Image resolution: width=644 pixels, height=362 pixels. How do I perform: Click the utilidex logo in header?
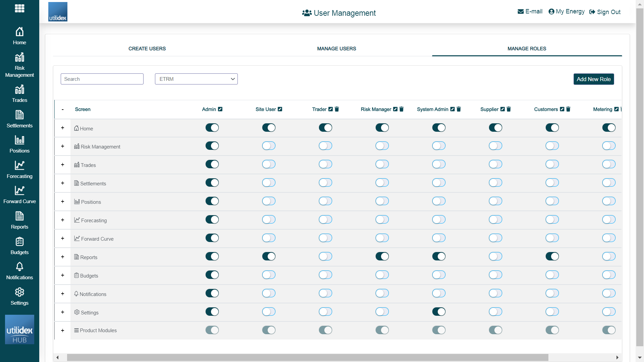(x=58, y=12)
